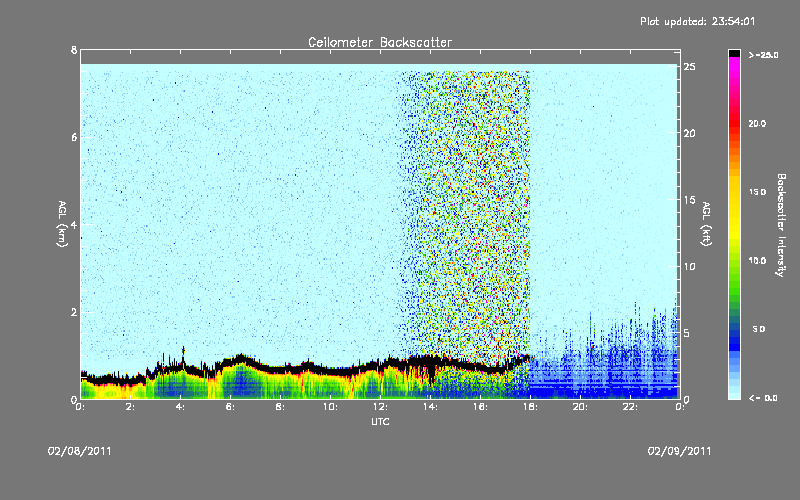Click the "AGL (kft)" axis label
The width and height of the screenshot is (800, 500).
point(706,223)
